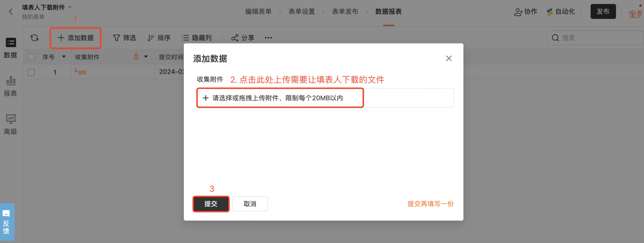
Task: Expand the 序号 column dropdown arrow
Action: [64, 57]
